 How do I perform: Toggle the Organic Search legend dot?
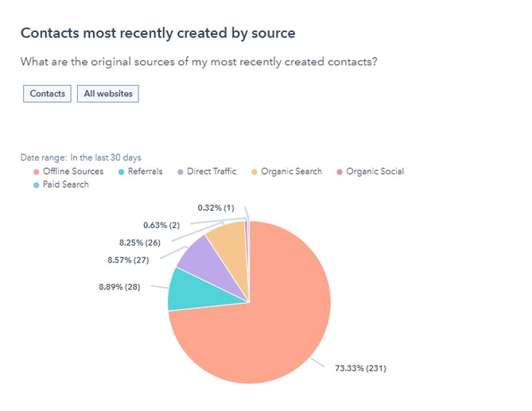[254, 172]
